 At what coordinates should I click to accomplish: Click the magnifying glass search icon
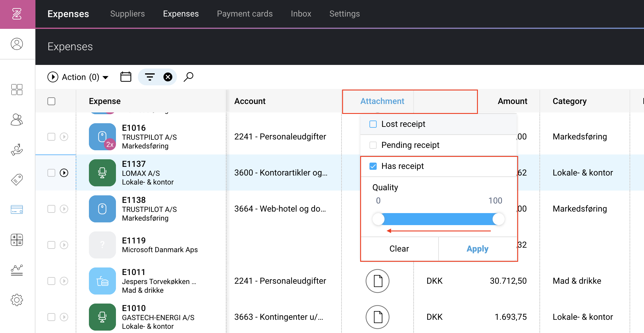188,77
